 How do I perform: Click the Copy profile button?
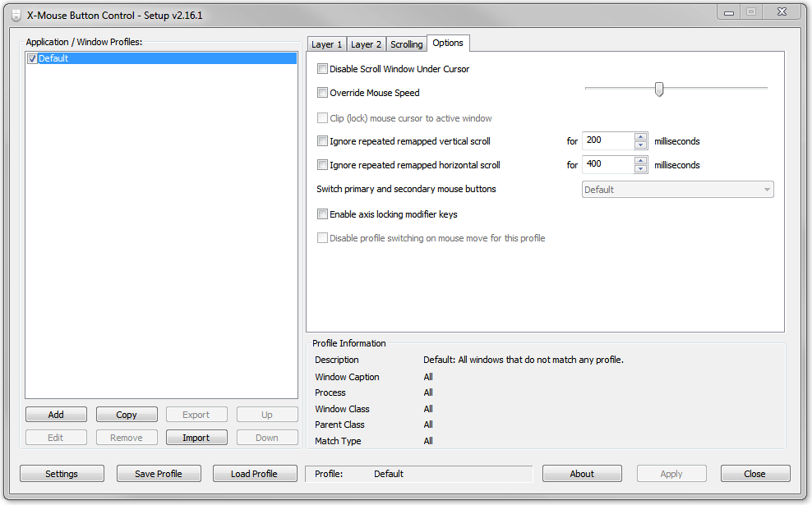[127, 415]
